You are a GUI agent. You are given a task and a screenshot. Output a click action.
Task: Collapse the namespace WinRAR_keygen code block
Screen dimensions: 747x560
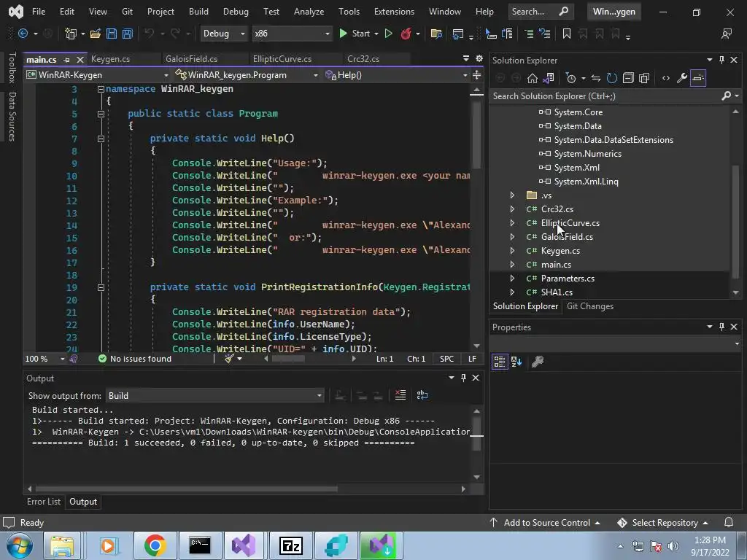[101, 89]
